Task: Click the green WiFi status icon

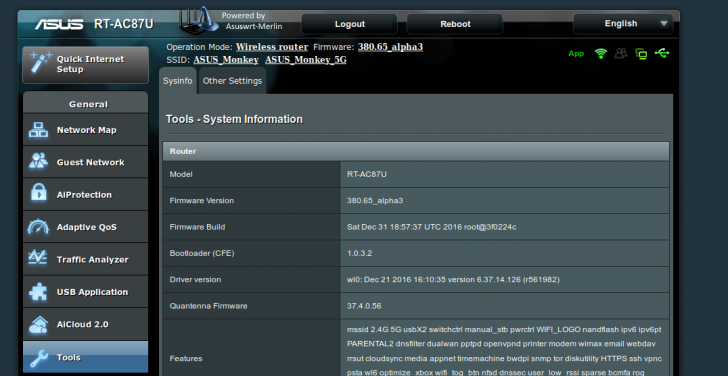Action: coord(601,53)
